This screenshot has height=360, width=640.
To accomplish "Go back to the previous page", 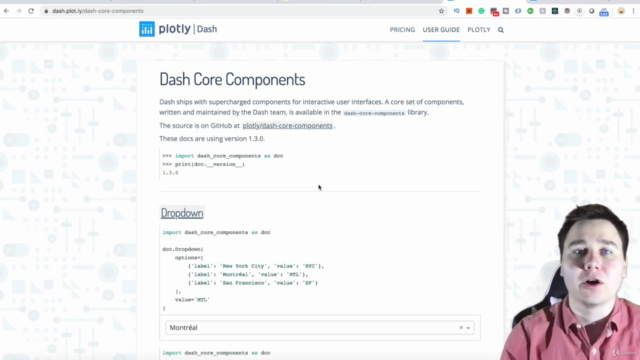I will (7, 11).
